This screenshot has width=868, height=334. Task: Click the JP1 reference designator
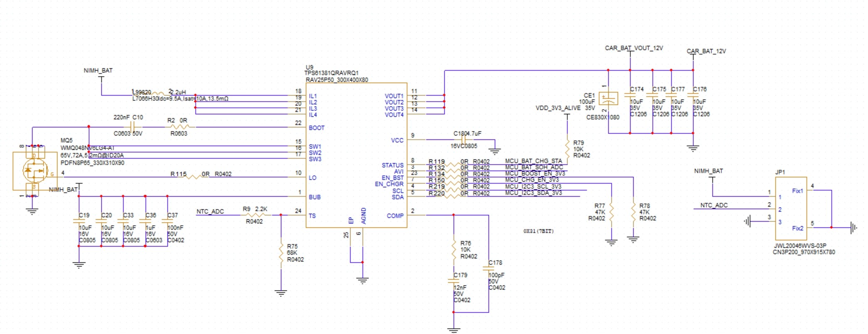point(780,172)
